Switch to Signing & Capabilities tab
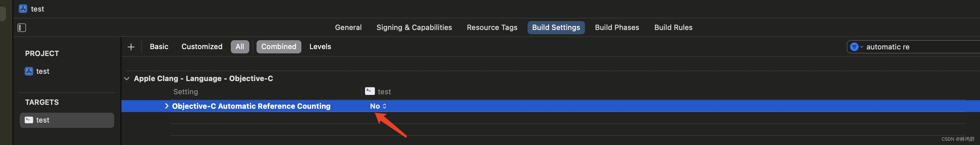Viewport: 980px width, 145px height. tap(414, 27)
